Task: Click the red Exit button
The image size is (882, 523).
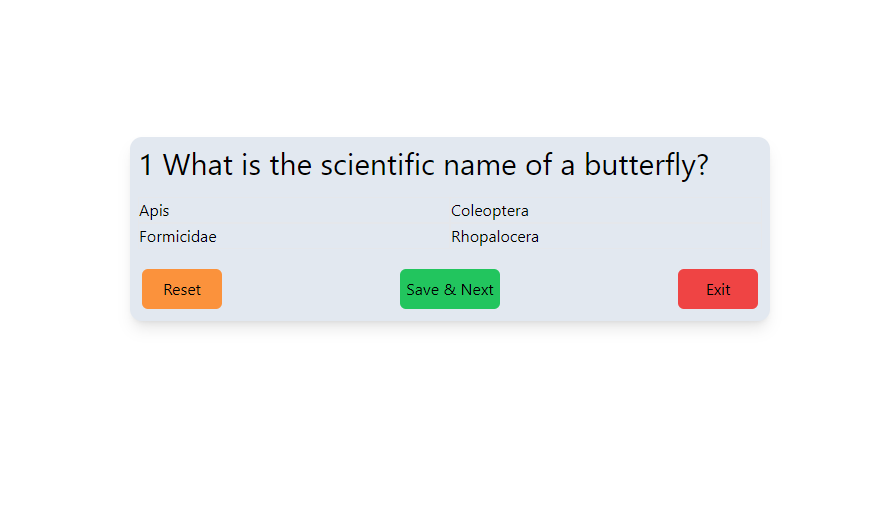Action: point(717,289)
